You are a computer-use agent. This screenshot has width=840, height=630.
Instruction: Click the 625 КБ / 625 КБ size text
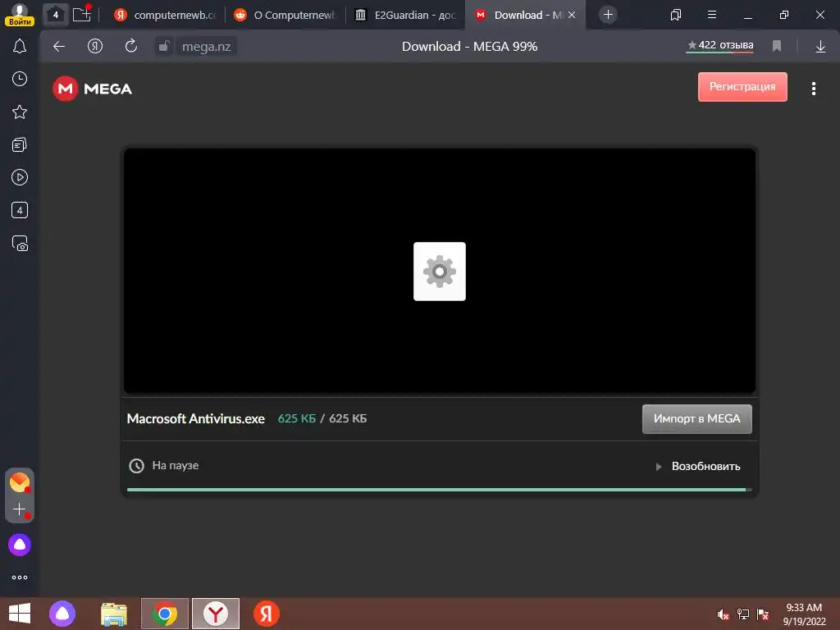click(x=322, y=418)
